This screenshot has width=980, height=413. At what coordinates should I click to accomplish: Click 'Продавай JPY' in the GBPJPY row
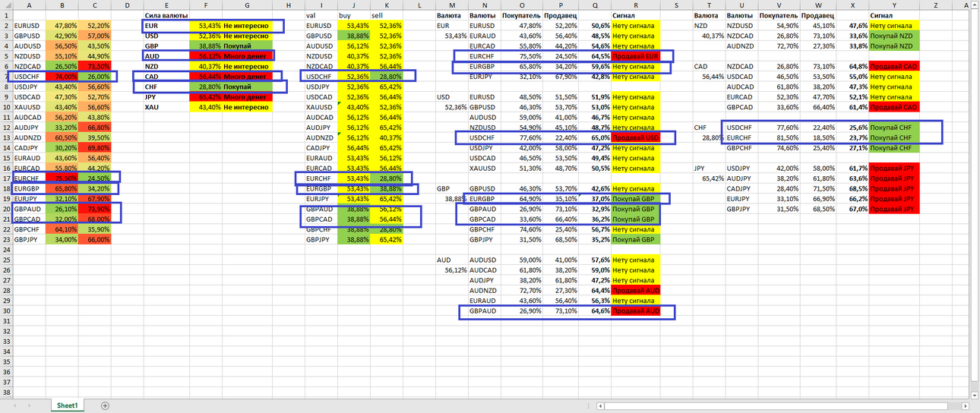(x=894, y=209)
